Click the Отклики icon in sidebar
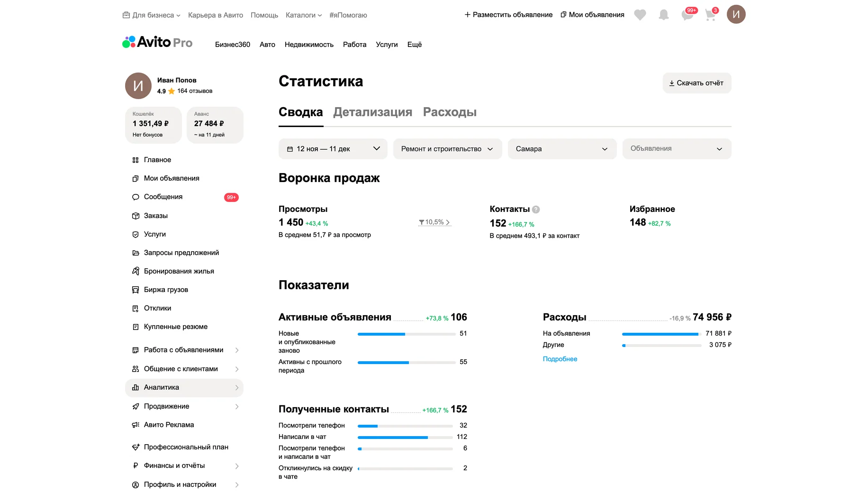The image size is (868, 493). tap(136, 309)
